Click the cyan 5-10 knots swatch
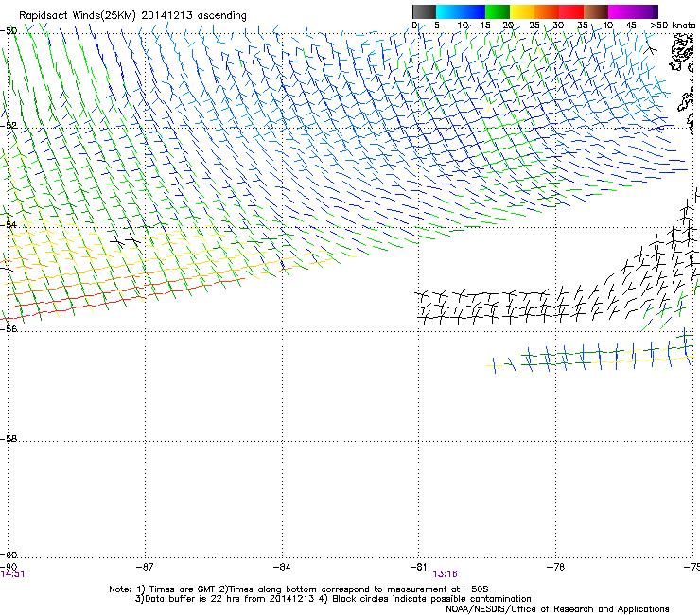This screenshot has height=615, width=700. pyautogui.click(x=448, y=11)
